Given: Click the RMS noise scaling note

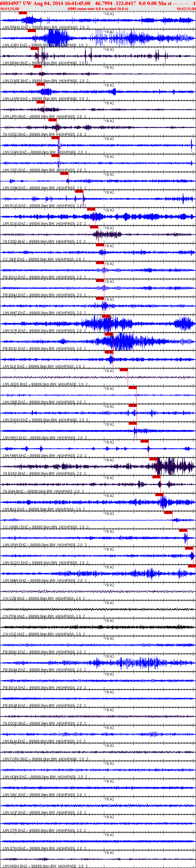Looking at the screenshot, I should [98, 9].
